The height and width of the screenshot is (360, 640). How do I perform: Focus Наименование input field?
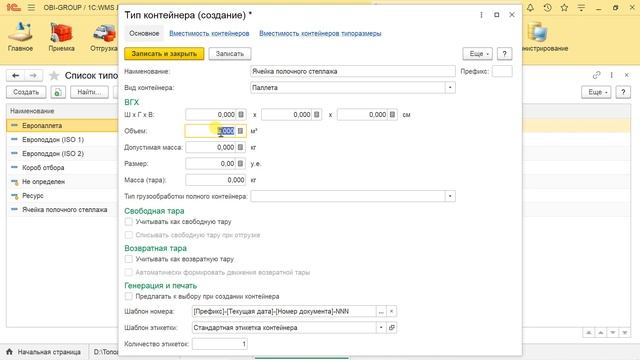coord(353,71)
